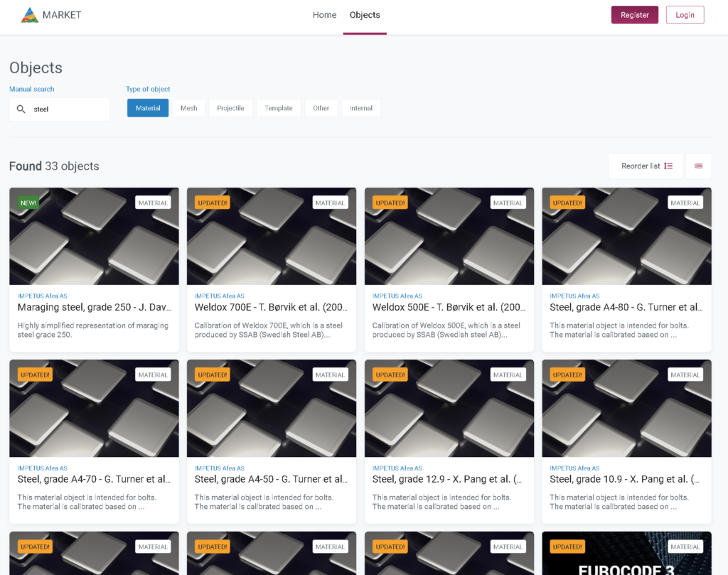
Task: Click the 'Steel, grade 10.9' title
Action: (624, 479)
